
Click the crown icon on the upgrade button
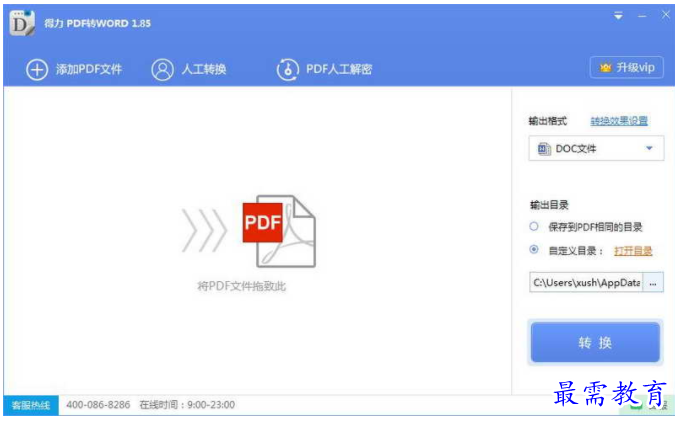[606, 68]
